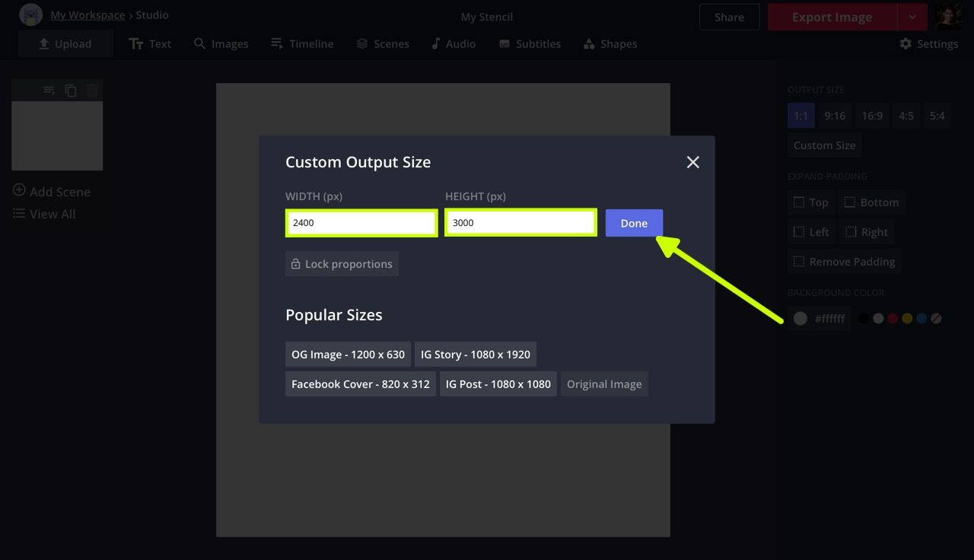Viewport: 974px width, 560px height.
Task: Open the Shapes tool
Action: 610,44
